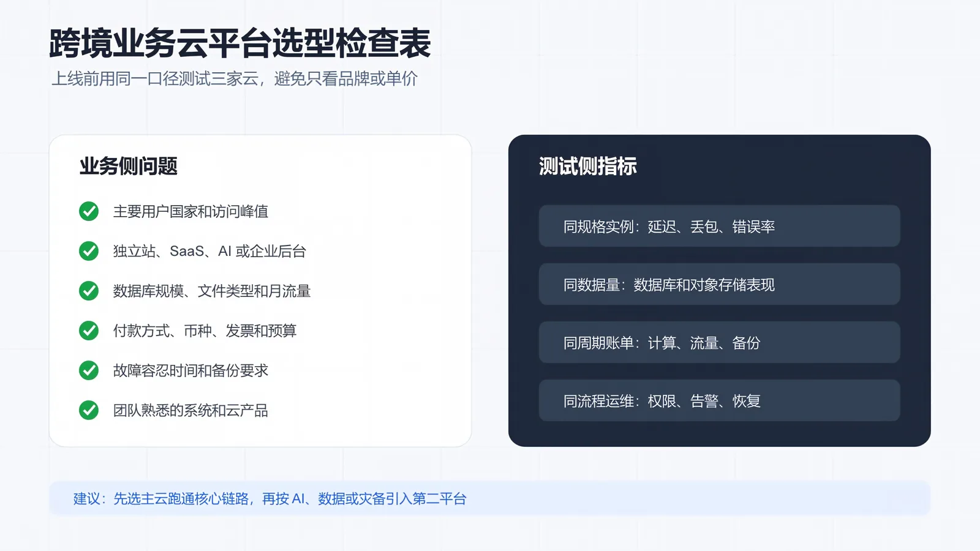
Task: Select the text 独立站、SaaS、AI 或企业后台
Action: [209, 251]
